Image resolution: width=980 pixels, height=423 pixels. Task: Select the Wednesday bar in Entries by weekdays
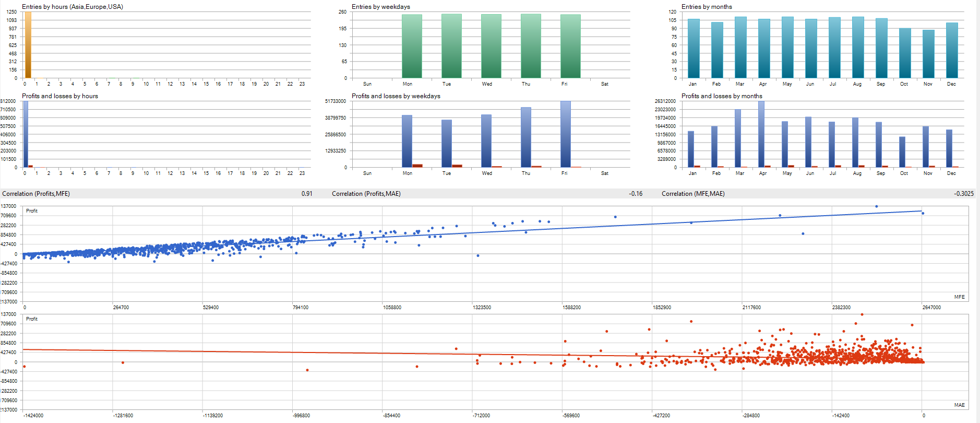pos(491,46)
